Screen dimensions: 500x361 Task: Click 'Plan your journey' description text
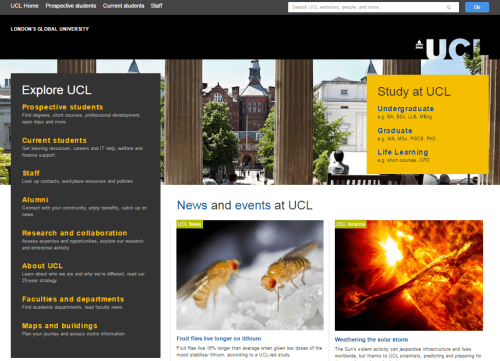73,334
